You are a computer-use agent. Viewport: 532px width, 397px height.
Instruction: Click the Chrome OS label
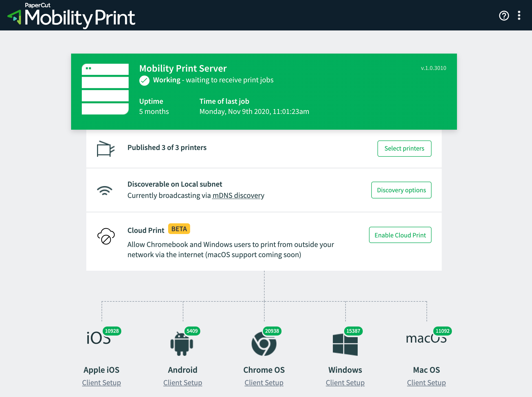point(264,370)
